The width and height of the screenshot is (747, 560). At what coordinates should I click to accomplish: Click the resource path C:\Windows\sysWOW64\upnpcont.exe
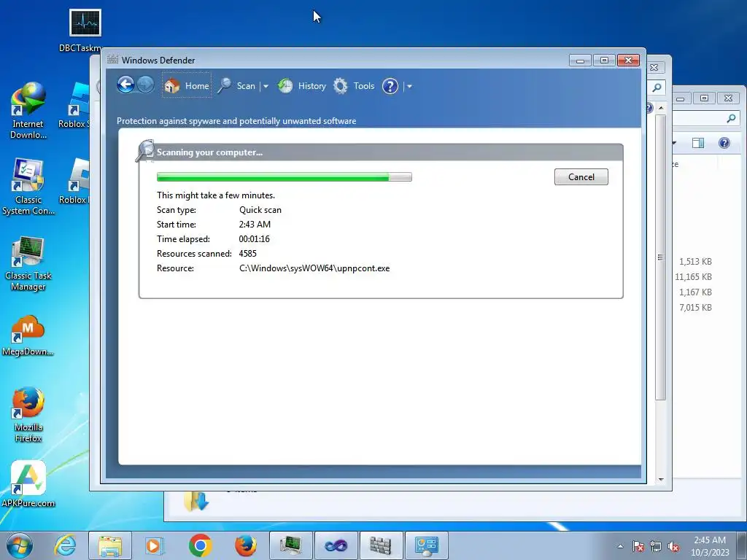pyautogui.click(x=314, y=268)
